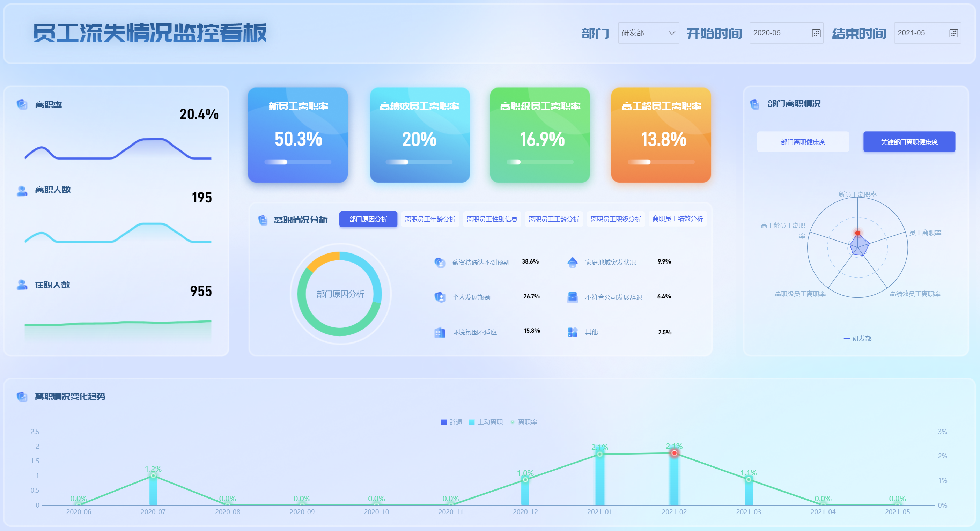The height and width of the screenshot is (531, 980).
Task: Click the 离职人数 person icon
Action: [22, 191]
